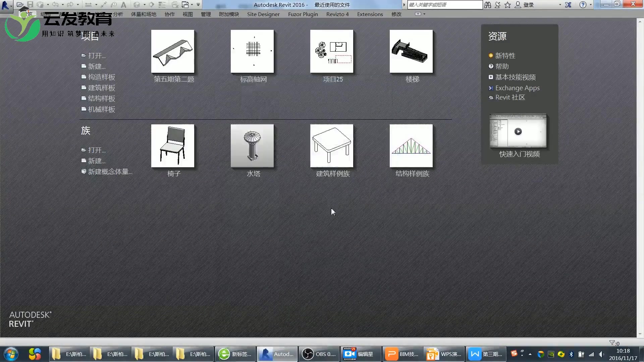Click the Save disk icon in quick access toolbar
The height and width of the screenshot is (362, 644).
30,5
